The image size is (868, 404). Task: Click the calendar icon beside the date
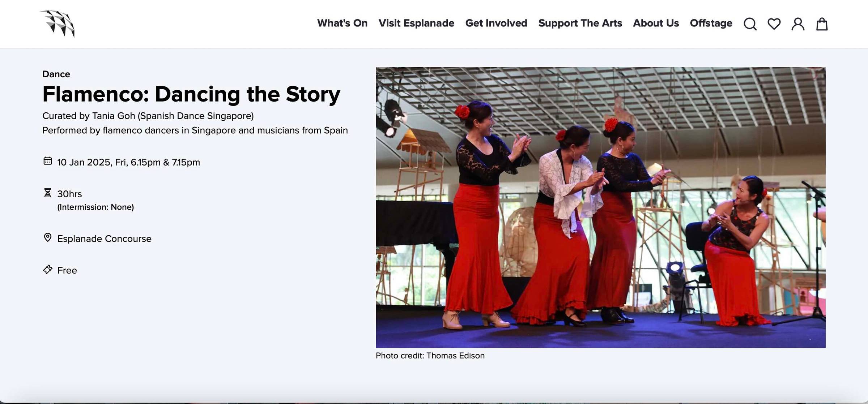pos(48,161)
